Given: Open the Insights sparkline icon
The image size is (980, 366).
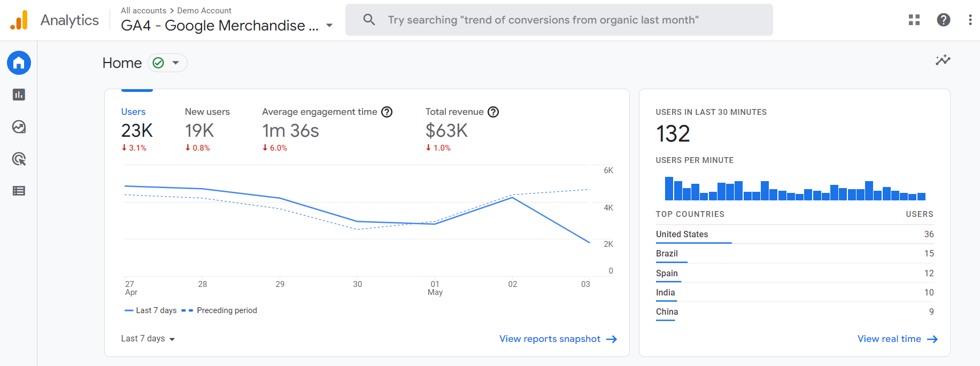Looking at the screenshot, I should (943, 60).
